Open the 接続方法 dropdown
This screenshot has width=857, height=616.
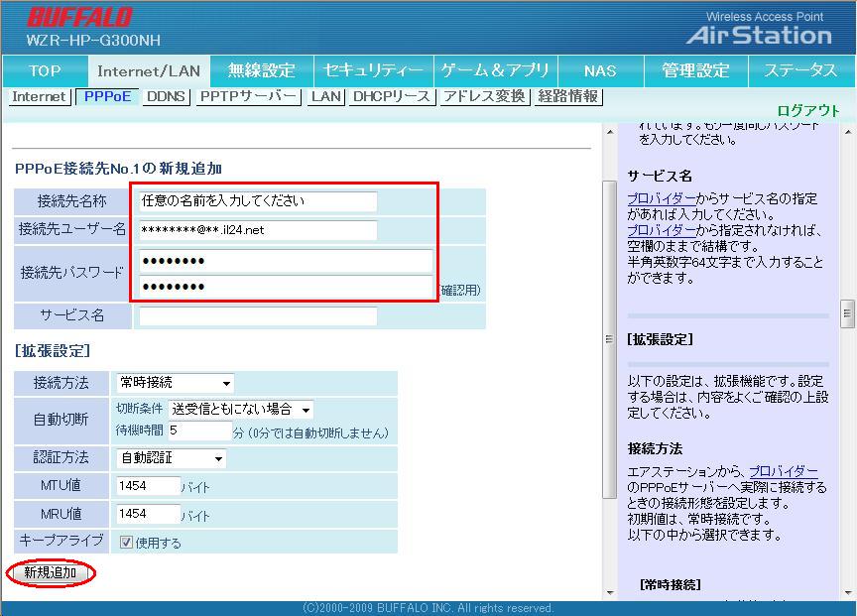click(x=175, y=383)
